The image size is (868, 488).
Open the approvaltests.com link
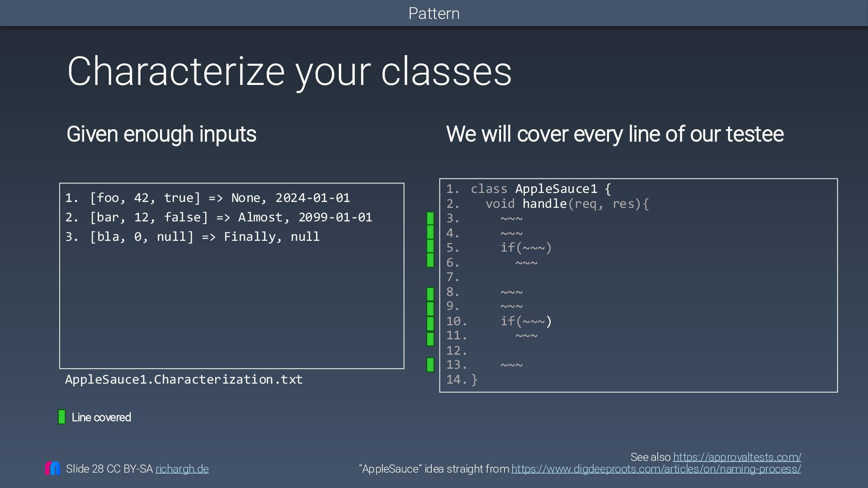click(737, 457)
